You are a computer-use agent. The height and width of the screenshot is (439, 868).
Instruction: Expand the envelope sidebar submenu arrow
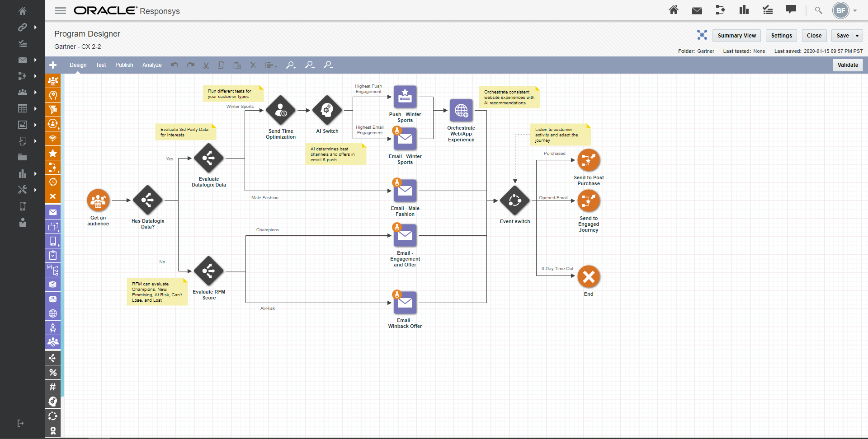(x=35, y=60)
